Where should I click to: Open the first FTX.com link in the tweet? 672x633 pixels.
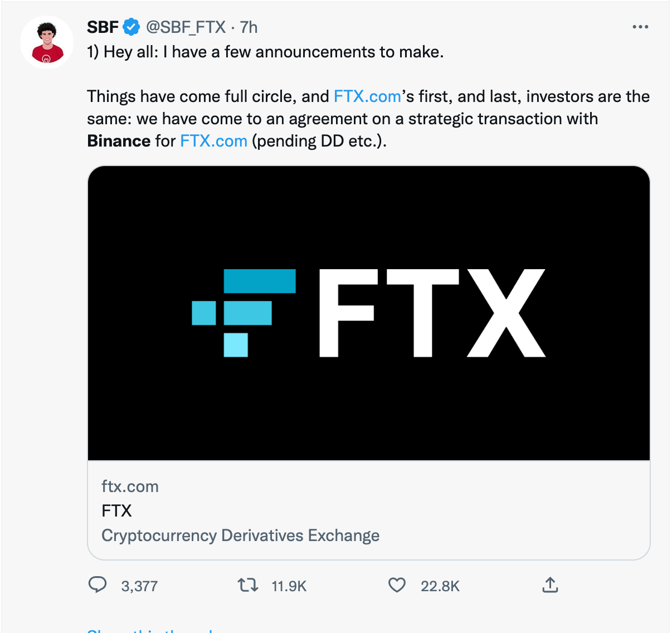368,96
